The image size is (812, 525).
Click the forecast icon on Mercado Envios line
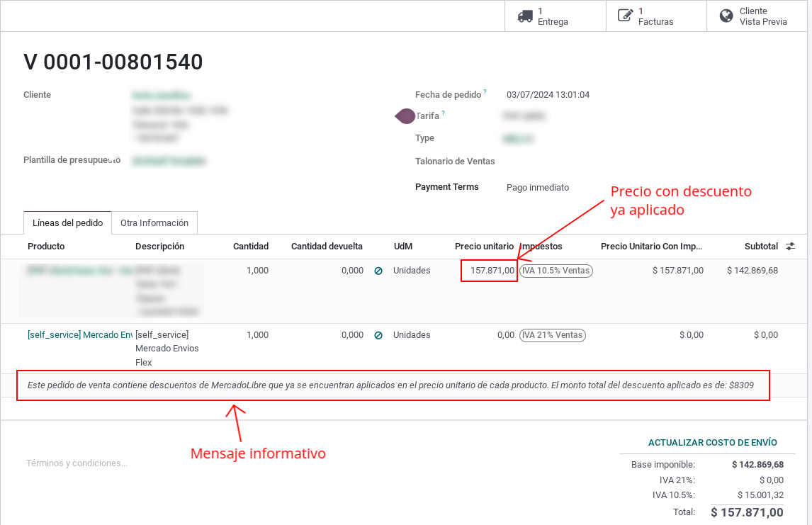(378, 336)
